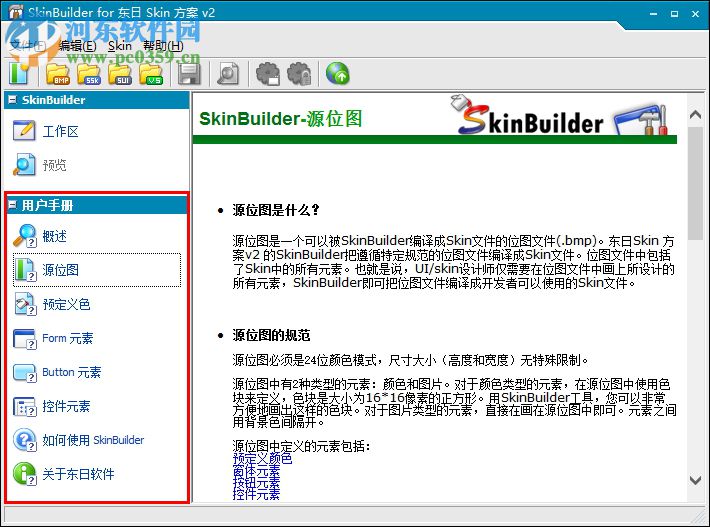Click the 源位图是什么? heading
This screenshot has width=710, height=527.
point(276,210)
